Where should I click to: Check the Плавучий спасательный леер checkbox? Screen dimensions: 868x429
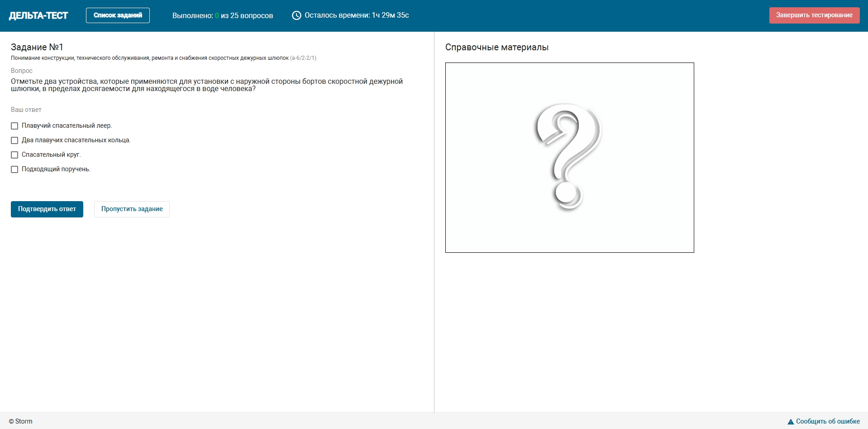pos(14,126)
